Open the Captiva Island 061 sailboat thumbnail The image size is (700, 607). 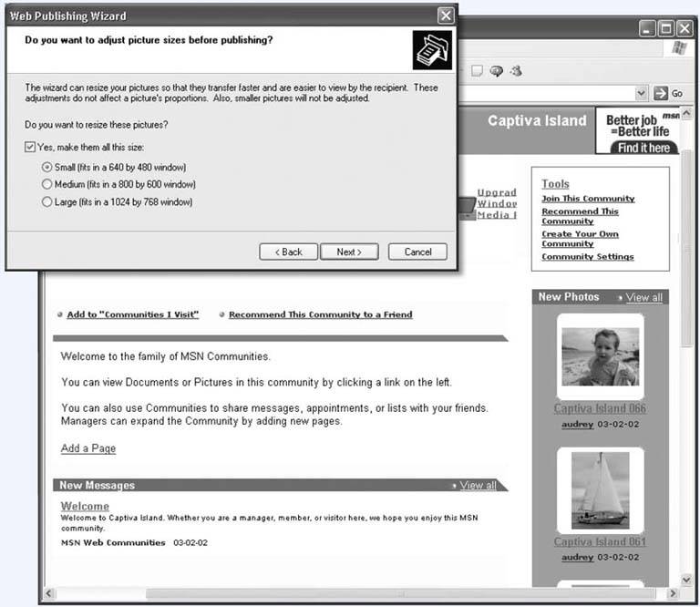pyautogui.click(x=600, y=489)
